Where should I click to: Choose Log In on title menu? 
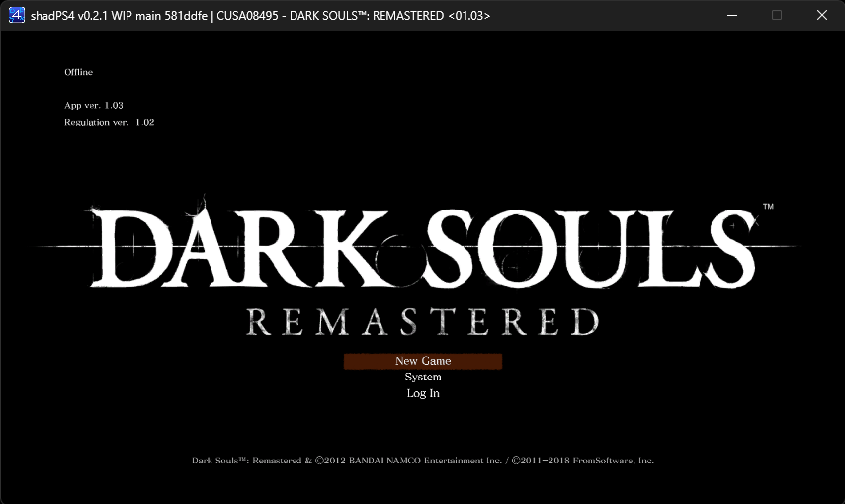[x=423, y=394]
